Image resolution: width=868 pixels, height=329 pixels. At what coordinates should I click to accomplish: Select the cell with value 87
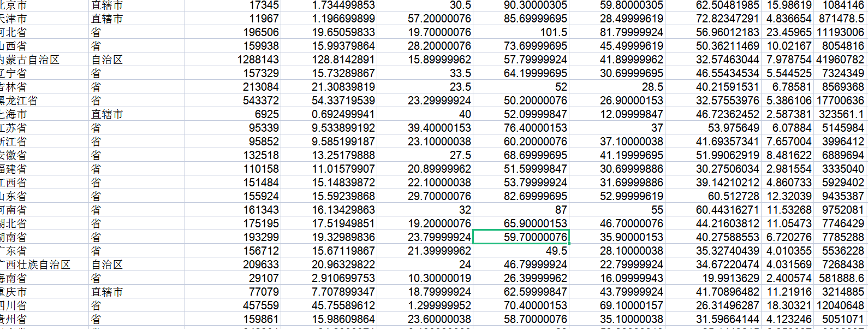[521, 210]
